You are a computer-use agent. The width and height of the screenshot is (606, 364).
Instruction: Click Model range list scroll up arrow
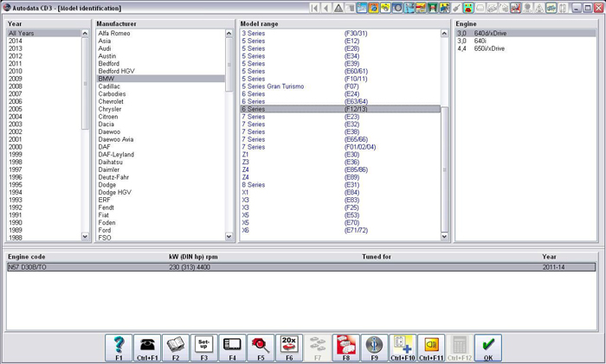click(x=444, y=34)
